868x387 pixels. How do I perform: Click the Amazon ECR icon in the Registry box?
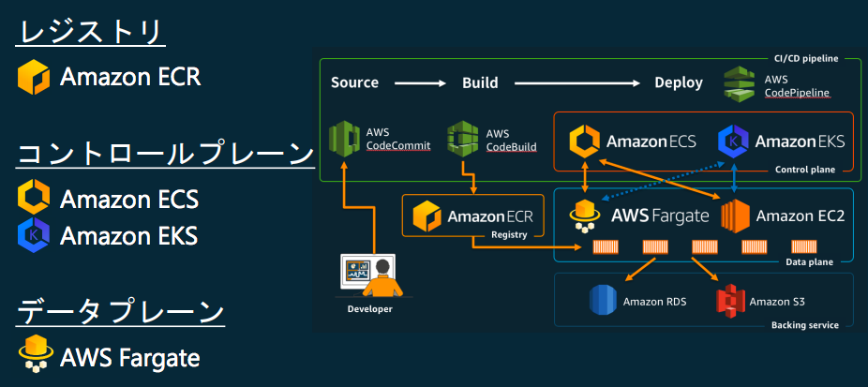(x=427, y=216)
